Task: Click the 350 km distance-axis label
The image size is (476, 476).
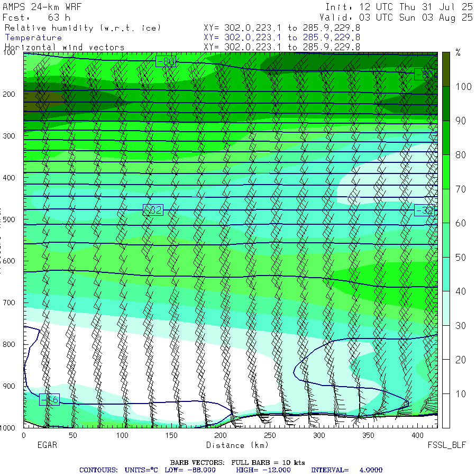Action: coord(368,436)
